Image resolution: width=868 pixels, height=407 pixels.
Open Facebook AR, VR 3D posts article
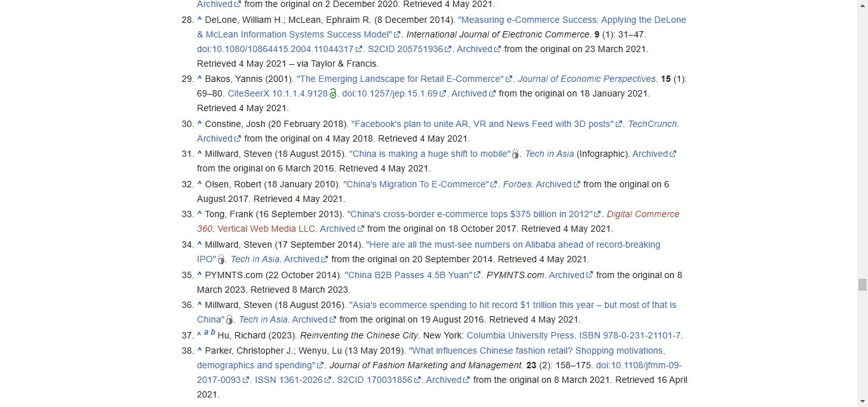pyautogui.click(x=487, y=124)
